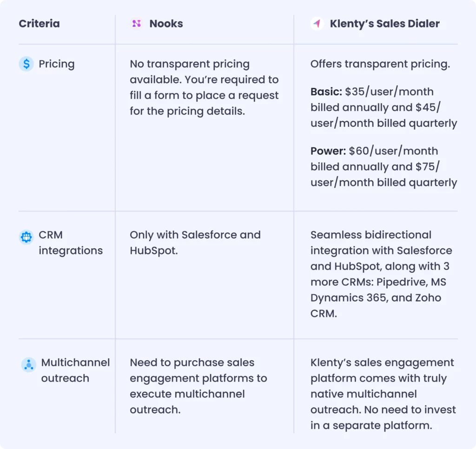Select the Klenty's Sales Dialer heading
This screenshot has height=449, width=476.
coord(384,24)
